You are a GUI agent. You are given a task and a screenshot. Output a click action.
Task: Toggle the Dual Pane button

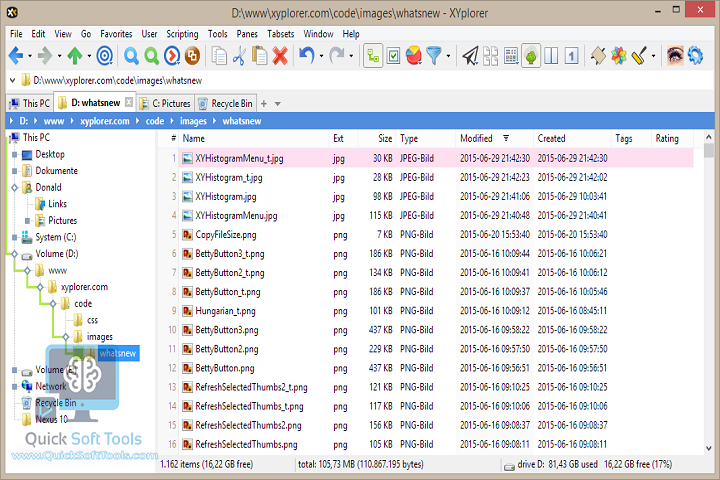click(x=551, y=56)
